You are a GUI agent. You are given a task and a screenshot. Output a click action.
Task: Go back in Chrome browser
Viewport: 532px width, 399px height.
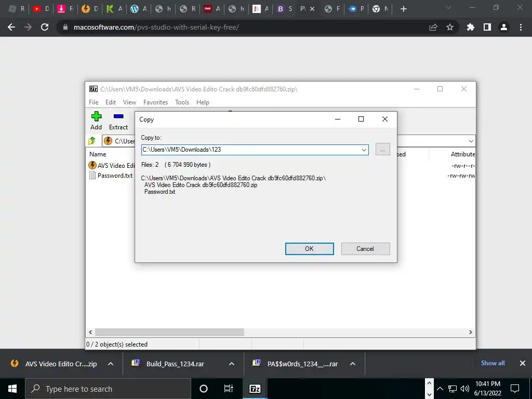[x=11, y=27]
